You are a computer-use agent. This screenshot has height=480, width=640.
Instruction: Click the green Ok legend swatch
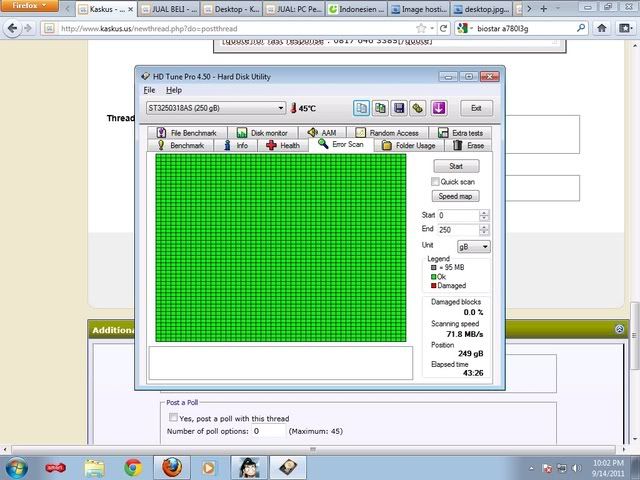(433, 277)
